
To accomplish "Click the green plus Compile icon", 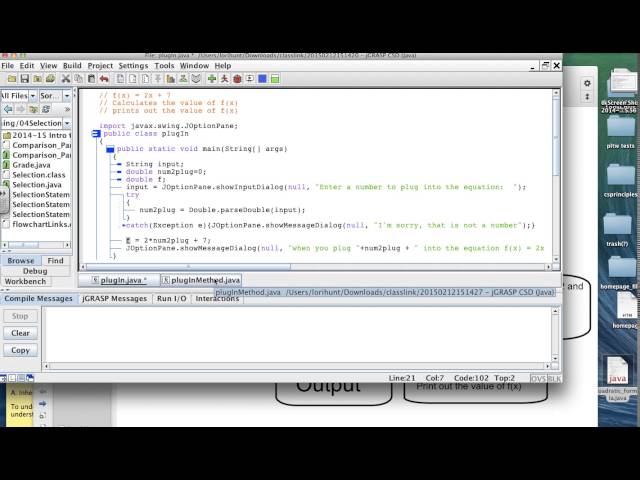I will [x=212, y=79].
